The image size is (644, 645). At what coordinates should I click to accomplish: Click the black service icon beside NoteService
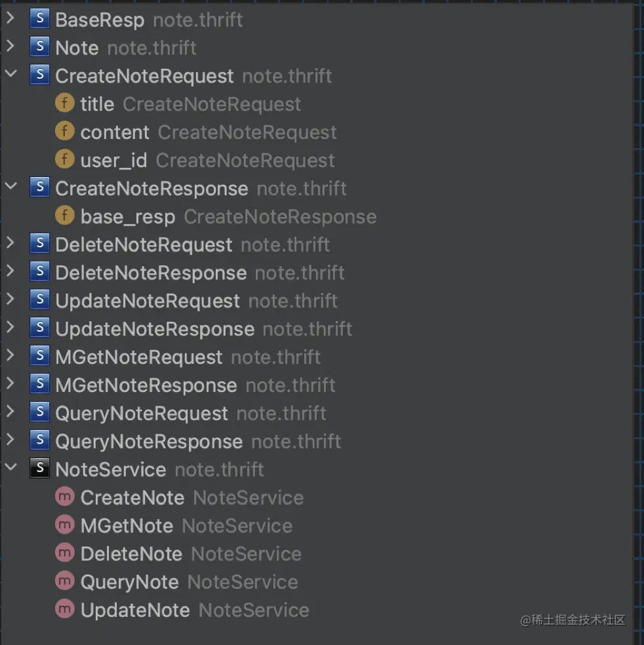[39, 469]
